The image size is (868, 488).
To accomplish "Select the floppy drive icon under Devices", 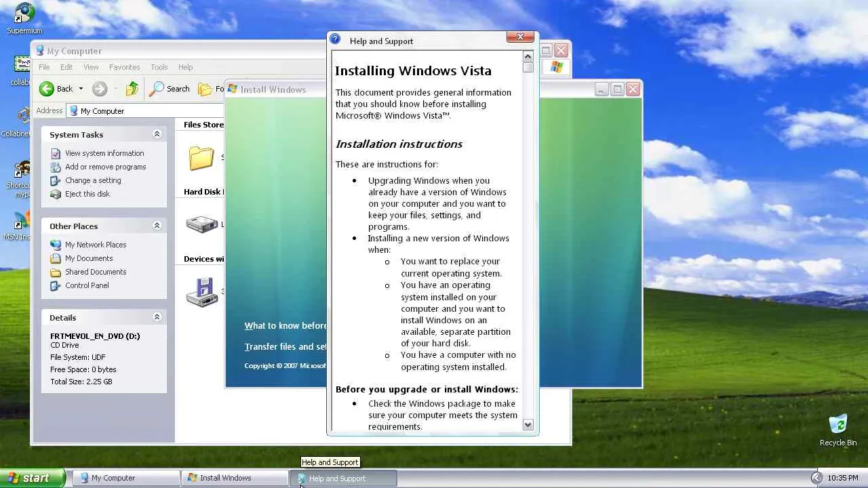I will click(202, 293).
